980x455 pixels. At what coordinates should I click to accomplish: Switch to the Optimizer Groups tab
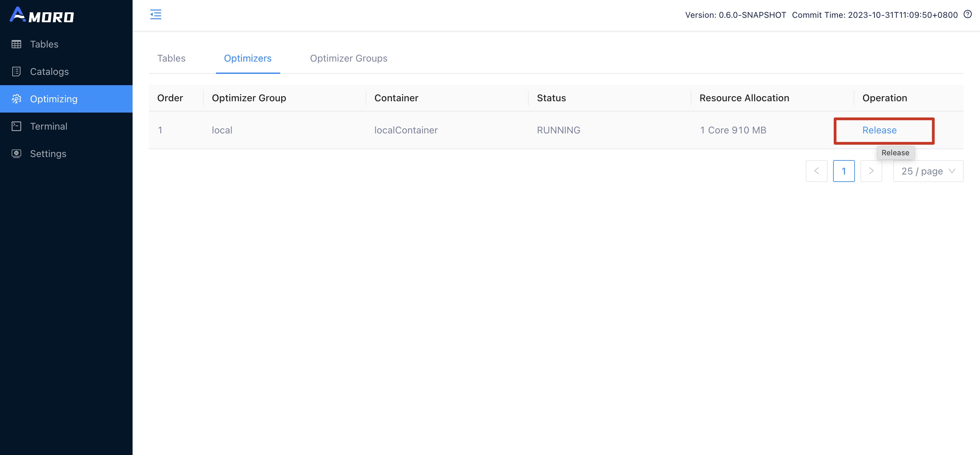click(349, 58)
